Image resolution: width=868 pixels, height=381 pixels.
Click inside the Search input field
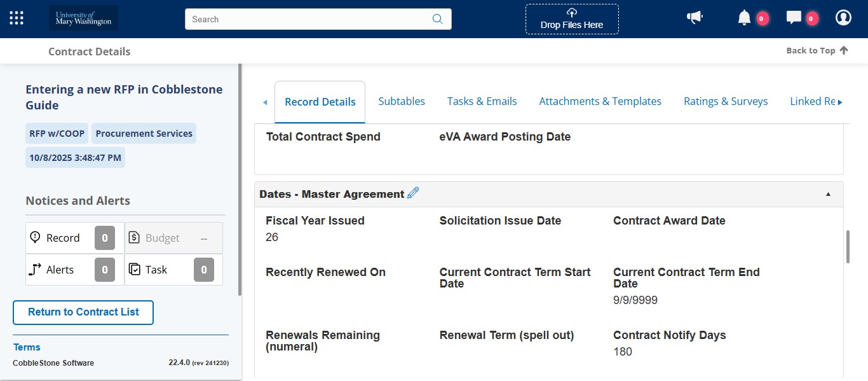tap(305, 19)
